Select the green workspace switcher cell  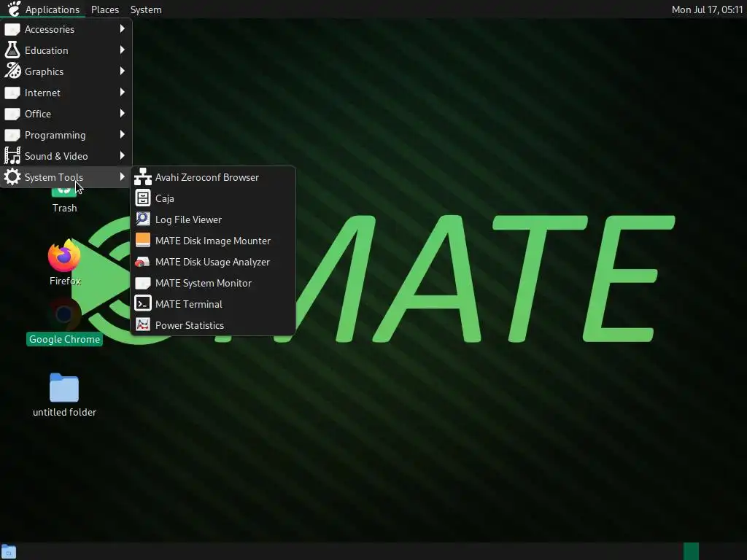point(691,551)
